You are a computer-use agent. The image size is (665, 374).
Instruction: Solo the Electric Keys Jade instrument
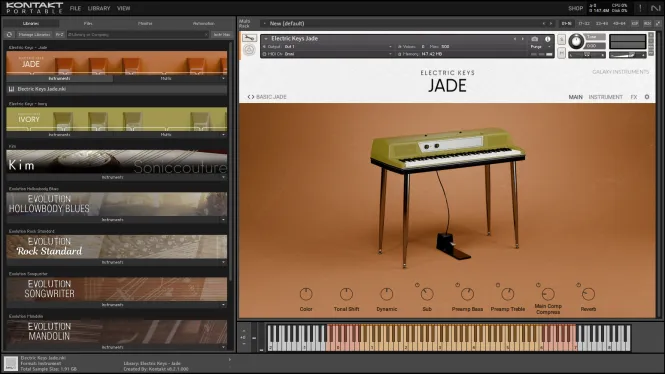[561, 40]
